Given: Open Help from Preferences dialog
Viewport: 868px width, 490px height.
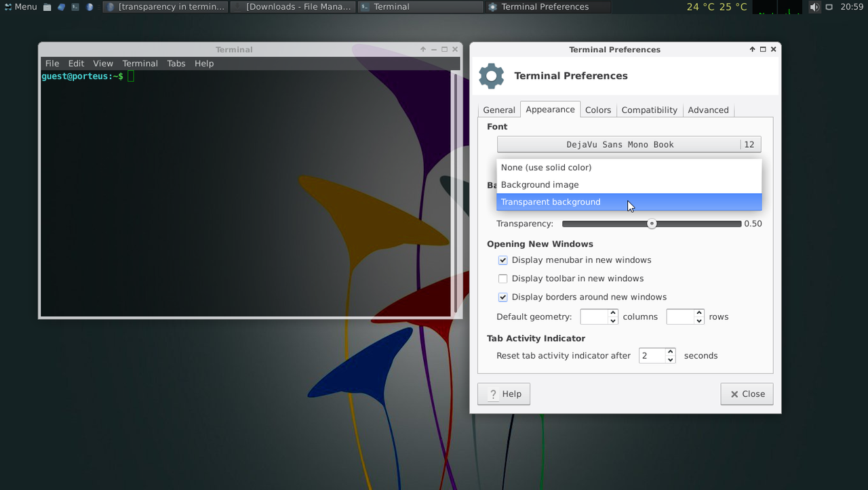Looking at the screenshot, I should [504, 394].
